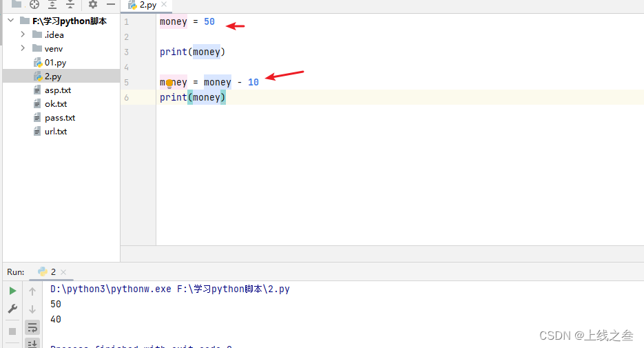The image size is (644, 348).
Task: Open 01.py in project tree
Action: pos(61,63)
